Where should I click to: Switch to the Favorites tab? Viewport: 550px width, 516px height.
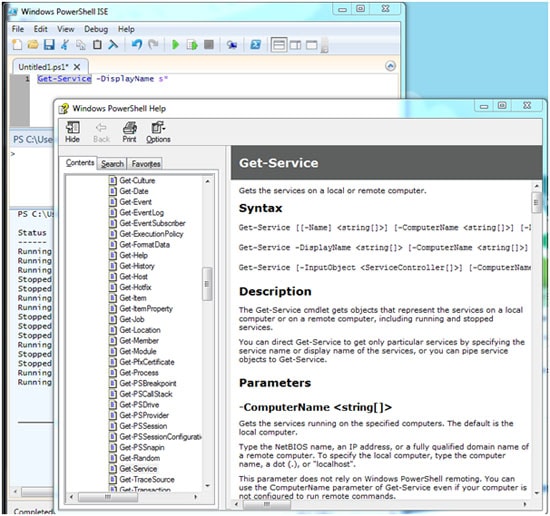coord(146,164)
